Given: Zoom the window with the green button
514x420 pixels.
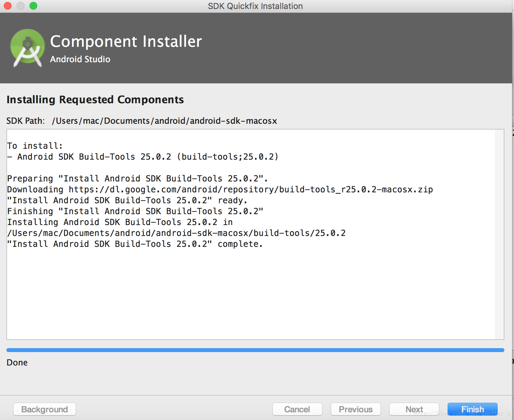Looking at the screenshot, I should [33, 6].
